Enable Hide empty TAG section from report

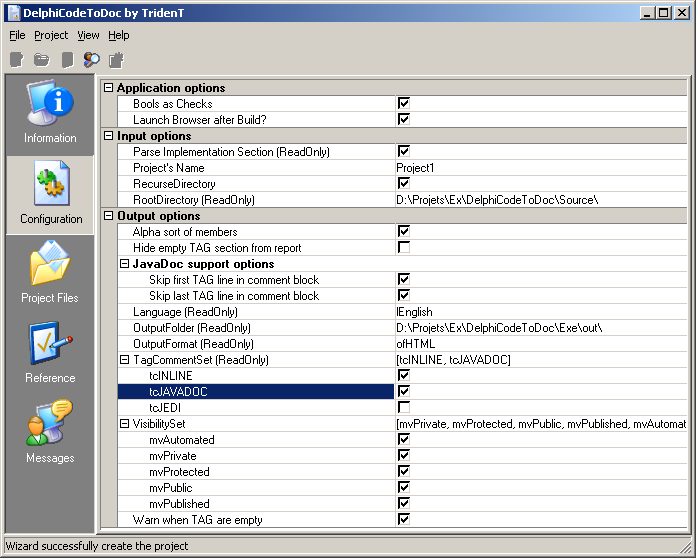click(x=404, y=248)
